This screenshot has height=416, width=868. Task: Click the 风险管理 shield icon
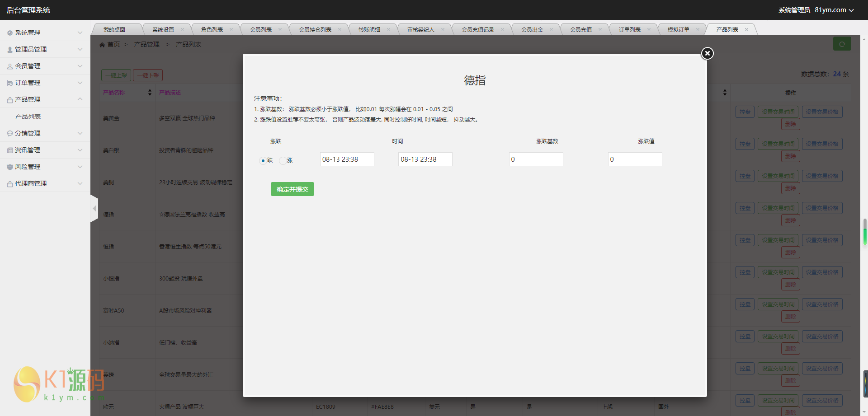[9, 167]
